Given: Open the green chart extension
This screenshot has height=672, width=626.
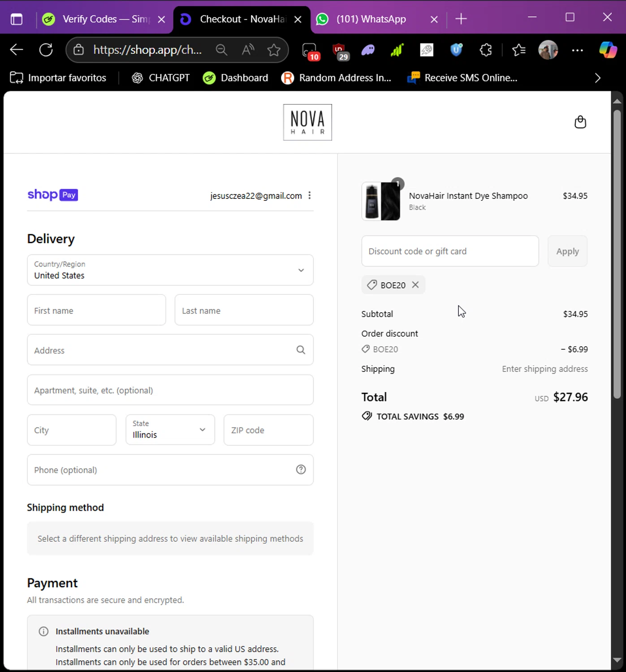Looking at the screenshot, I should (x=397, y=50).
